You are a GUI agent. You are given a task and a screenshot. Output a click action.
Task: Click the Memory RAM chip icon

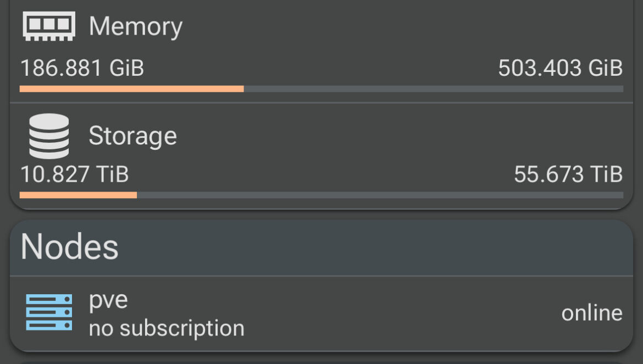49,26
